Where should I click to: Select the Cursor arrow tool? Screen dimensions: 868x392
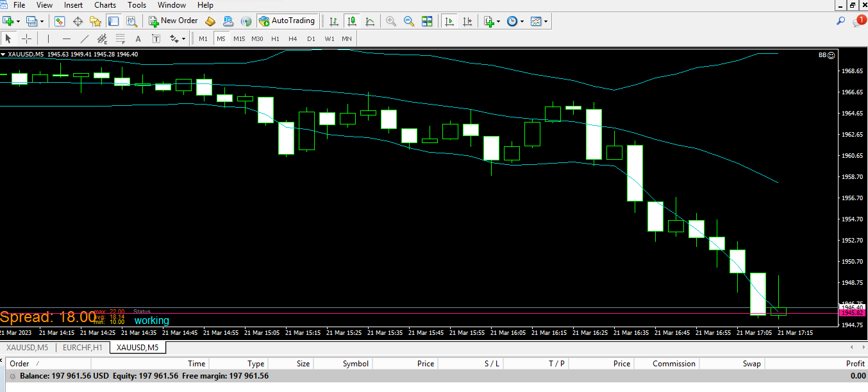pyautogui.click(x=9, y=38)
